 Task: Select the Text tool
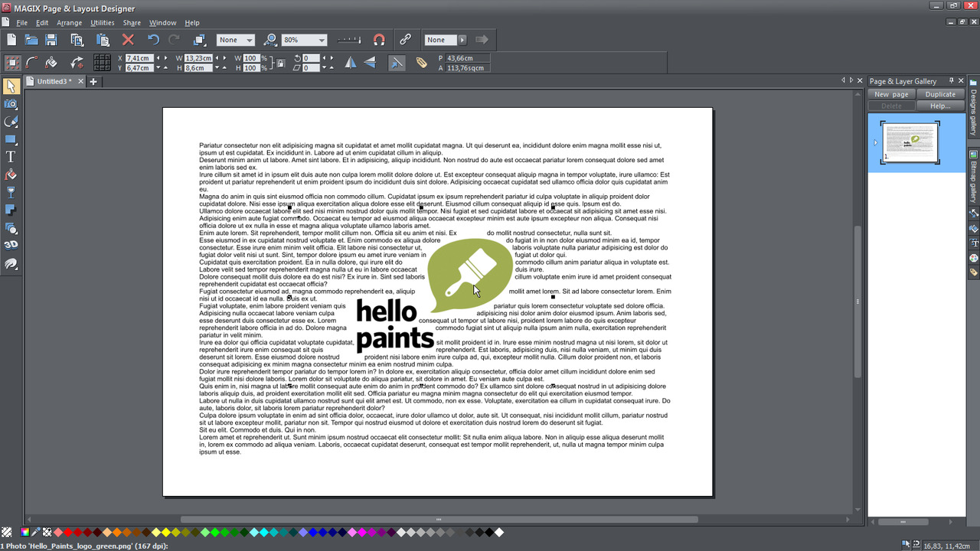(x=11, y=157)
